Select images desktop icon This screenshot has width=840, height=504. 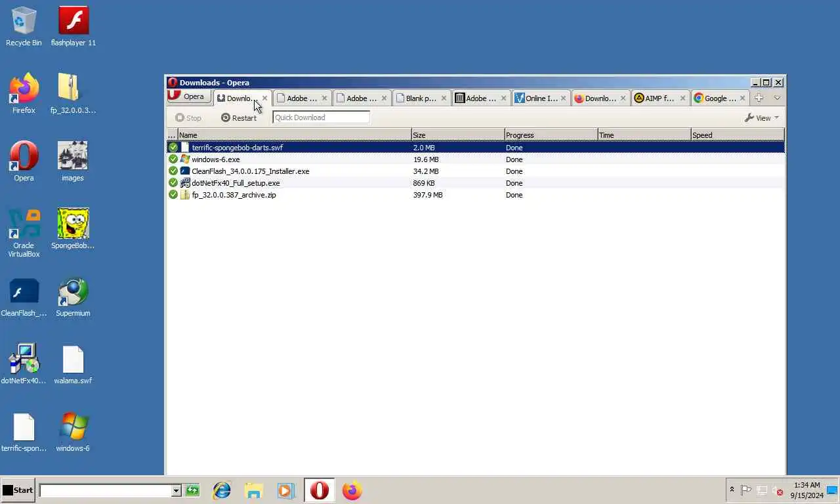[x=73, y=161]
